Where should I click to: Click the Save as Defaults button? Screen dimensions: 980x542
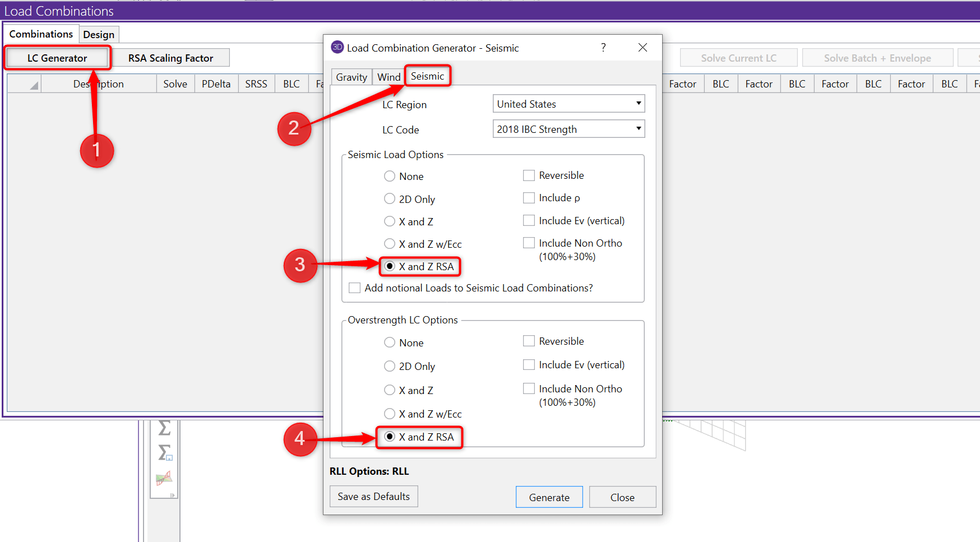pyautogui.click(x=373, y=497)
